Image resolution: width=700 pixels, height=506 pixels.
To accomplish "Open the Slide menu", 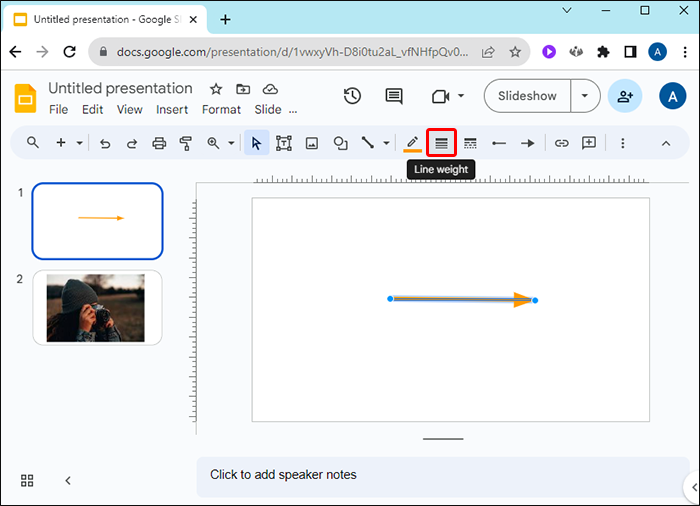I will coord(268,109).
